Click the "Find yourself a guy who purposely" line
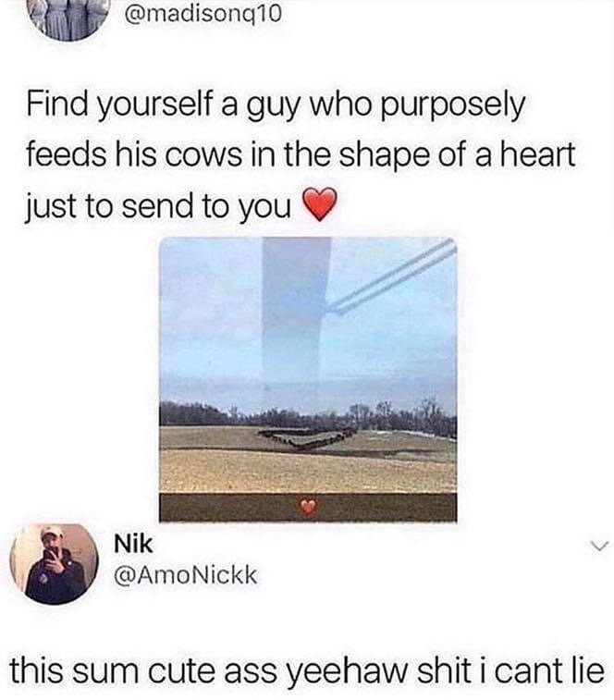614x700 pixels. pyautogui.click(x=276, y=107)
